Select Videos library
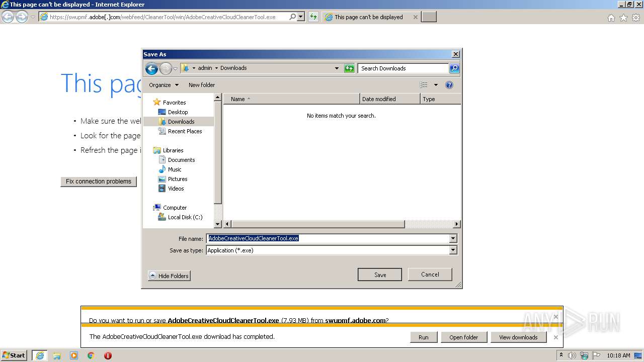 pos(176,189)
